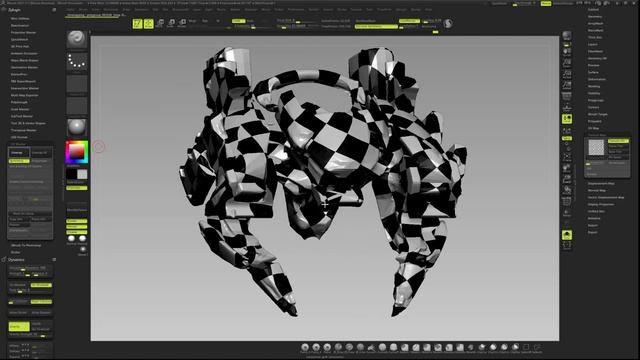Activate the Scale gizmo icon in top toolbar
The width and height of the screenshot is (640, 360).
171,23
